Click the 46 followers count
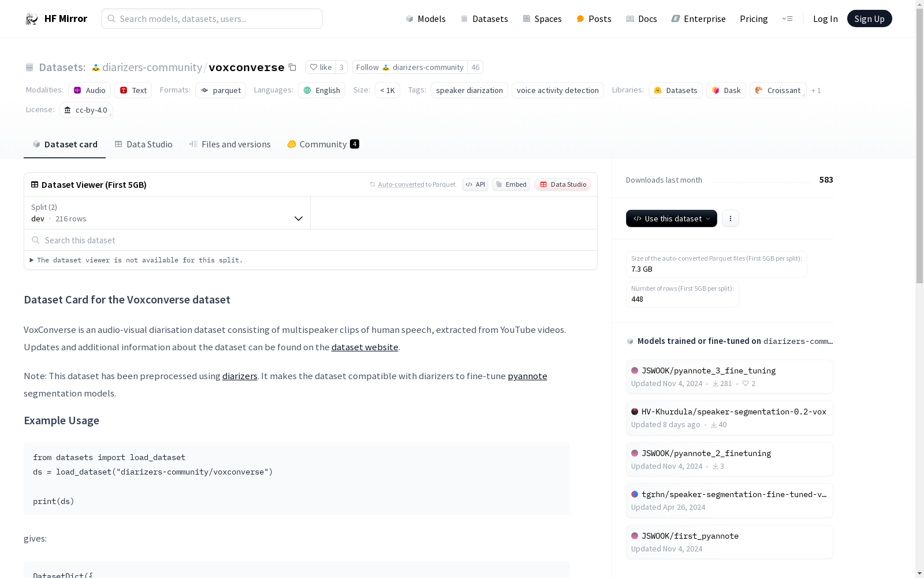The image size is (924, 578). (475, 67)
